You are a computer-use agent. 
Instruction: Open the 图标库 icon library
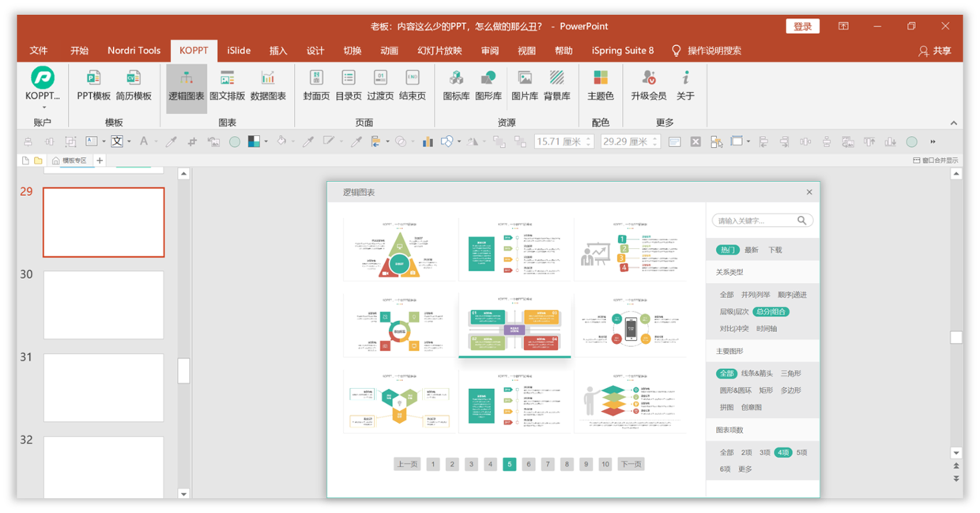coord(456,84)
